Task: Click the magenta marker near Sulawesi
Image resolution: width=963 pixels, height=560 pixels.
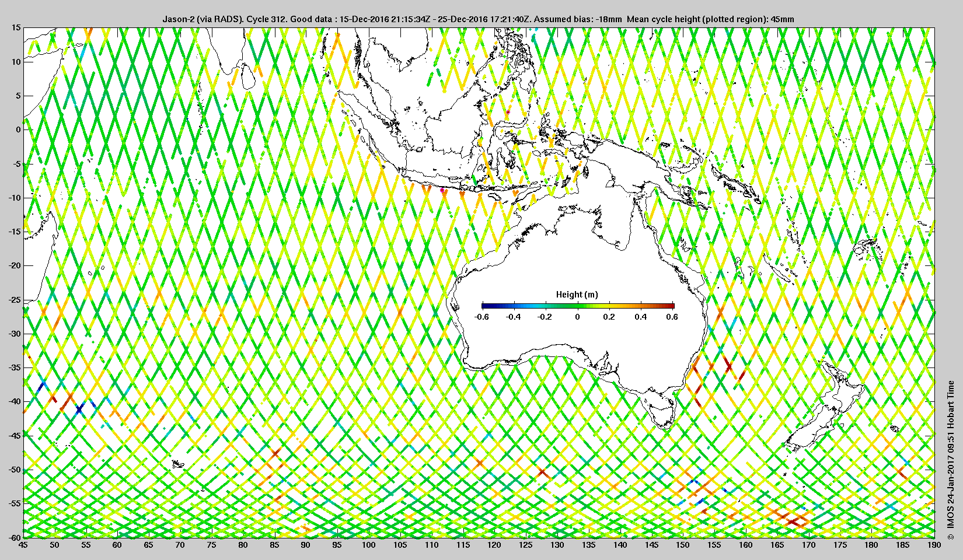Action: click(x=508, y=112)
